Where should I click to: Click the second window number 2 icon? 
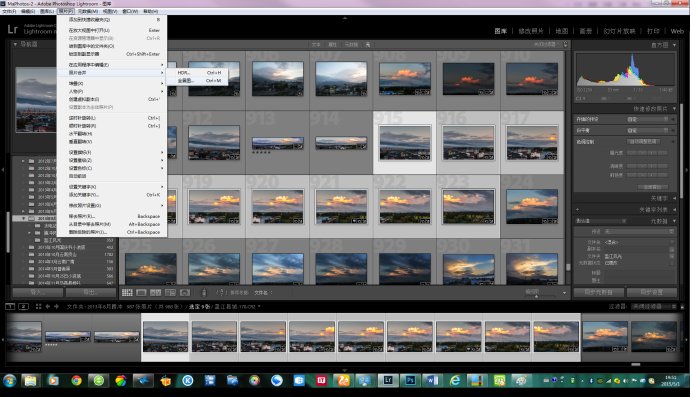[x=24, y=306]
